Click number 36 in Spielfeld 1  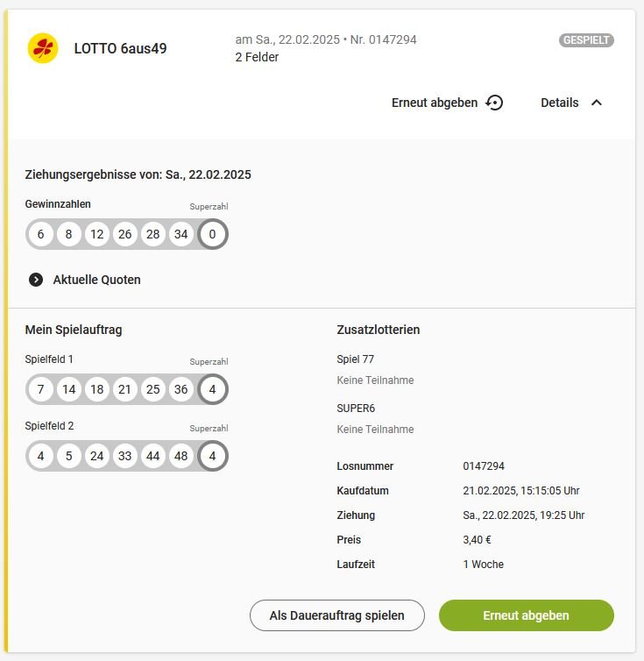click(x=180, y=389)
